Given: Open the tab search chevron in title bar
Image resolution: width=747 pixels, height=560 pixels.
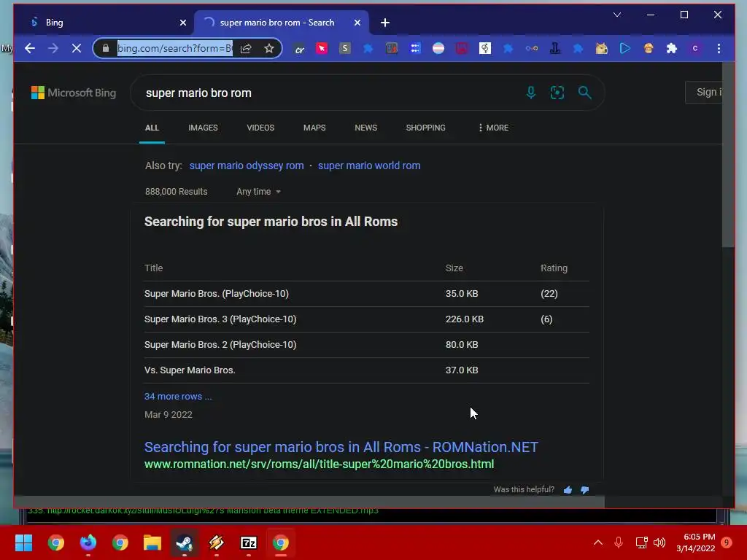Looking at the screenshot, I should (x=617, y=15).
